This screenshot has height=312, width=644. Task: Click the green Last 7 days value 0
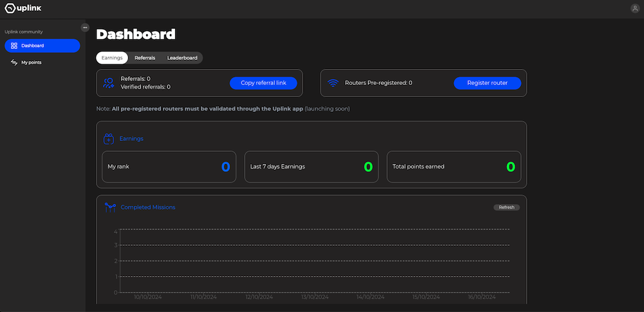click(x=368, y=167)
